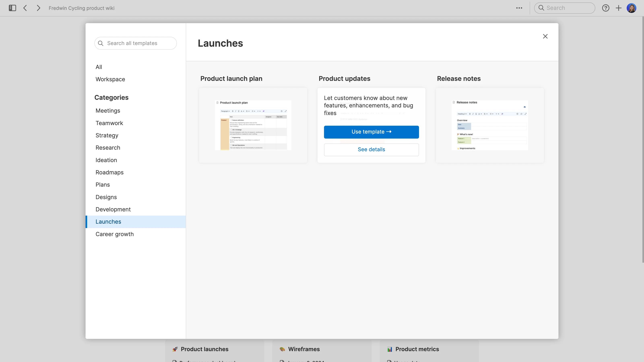The width and height of the screenshot is (644, 362).
Task: Click the See details button
Action: (x=371, y=150)
